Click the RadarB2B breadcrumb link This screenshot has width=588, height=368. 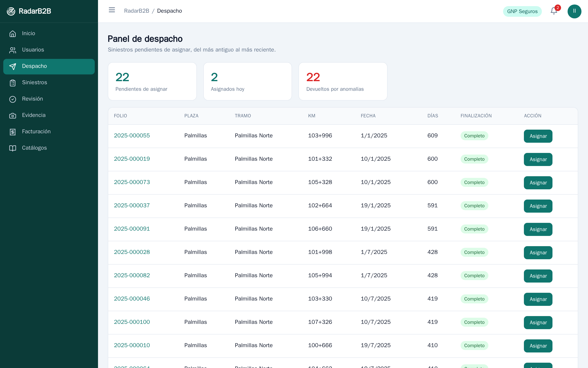137,11
